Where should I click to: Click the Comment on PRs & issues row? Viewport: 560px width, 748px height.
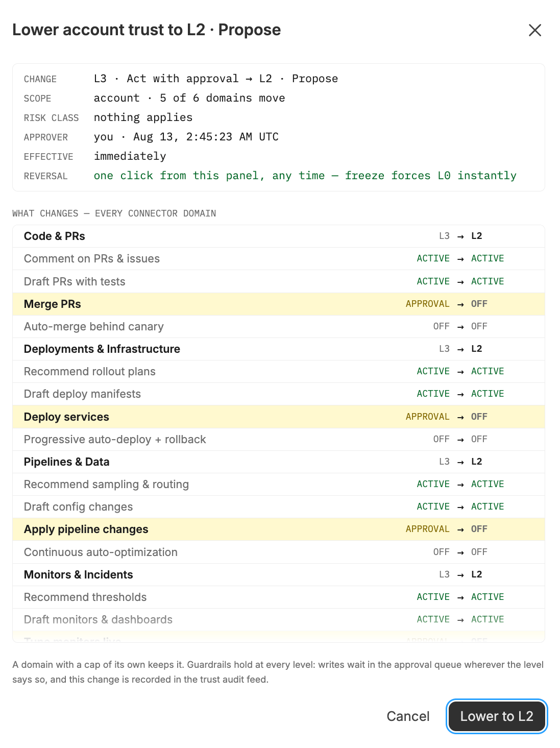279,259
